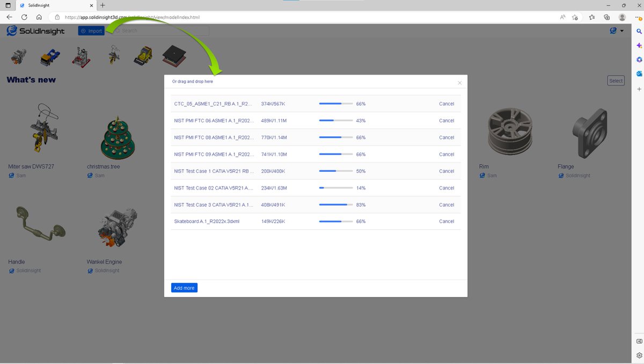This screenshot has height=364, width=644.
Task: Open Outlook from the Edge sidebar
Action: point(639,74)
